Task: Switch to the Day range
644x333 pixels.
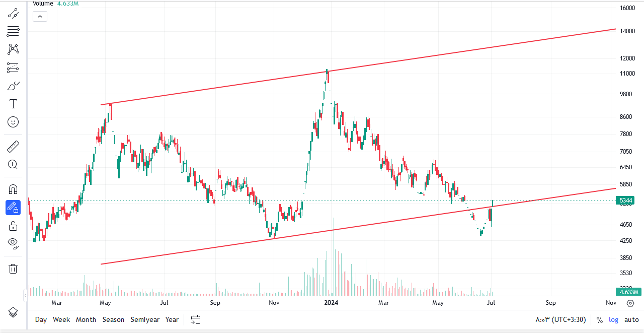Action: click(41, 319)
